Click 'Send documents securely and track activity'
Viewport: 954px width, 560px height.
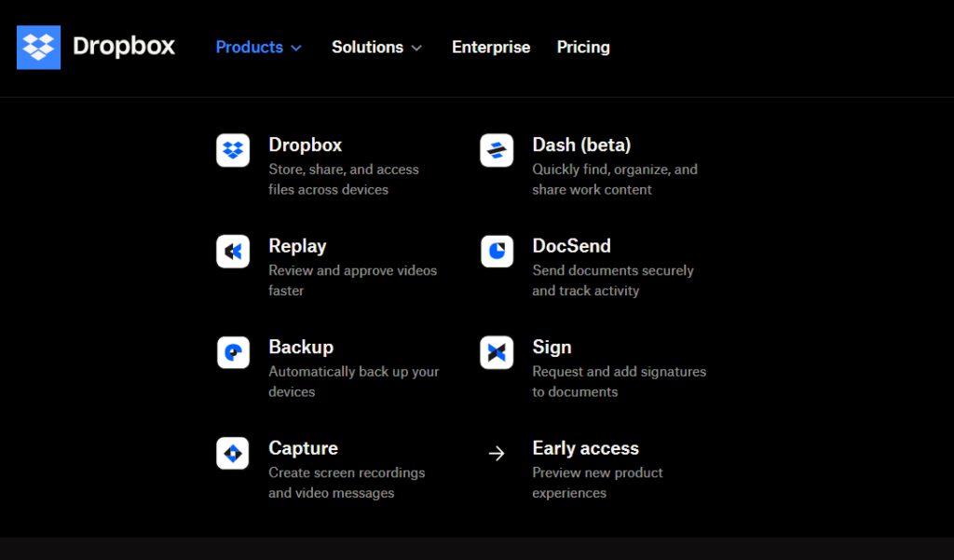coord(613,280)
